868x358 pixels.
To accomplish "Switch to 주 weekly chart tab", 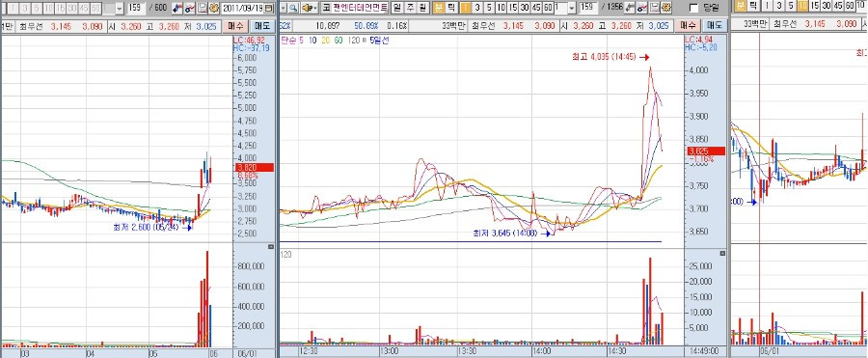I will (410, 9).
